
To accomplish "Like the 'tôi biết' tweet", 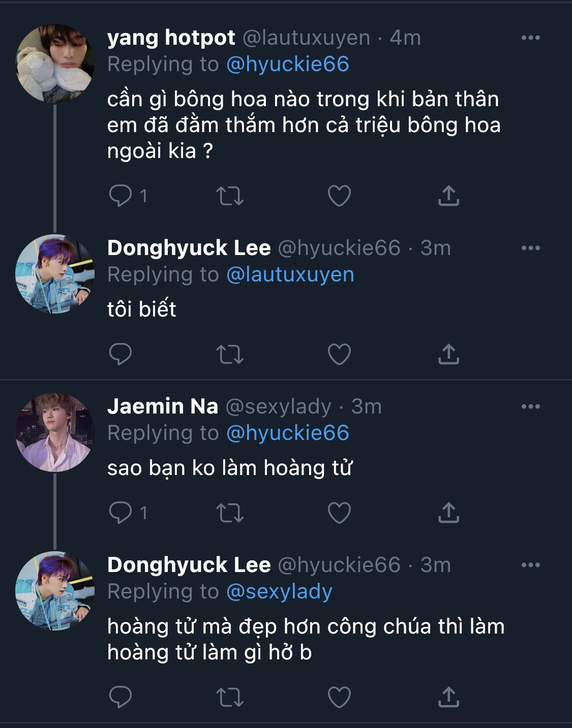I will point(339,354).
